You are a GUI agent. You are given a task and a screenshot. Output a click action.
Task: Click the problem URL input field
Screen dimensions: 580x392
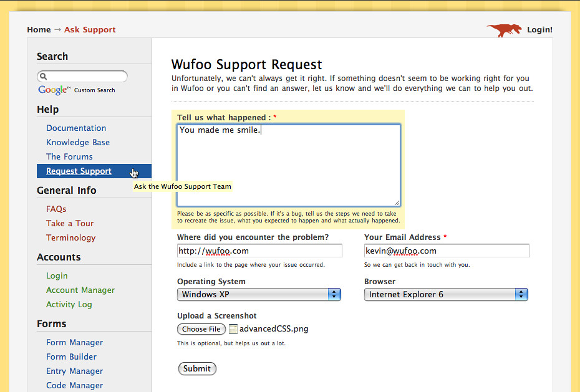point(259,251)
